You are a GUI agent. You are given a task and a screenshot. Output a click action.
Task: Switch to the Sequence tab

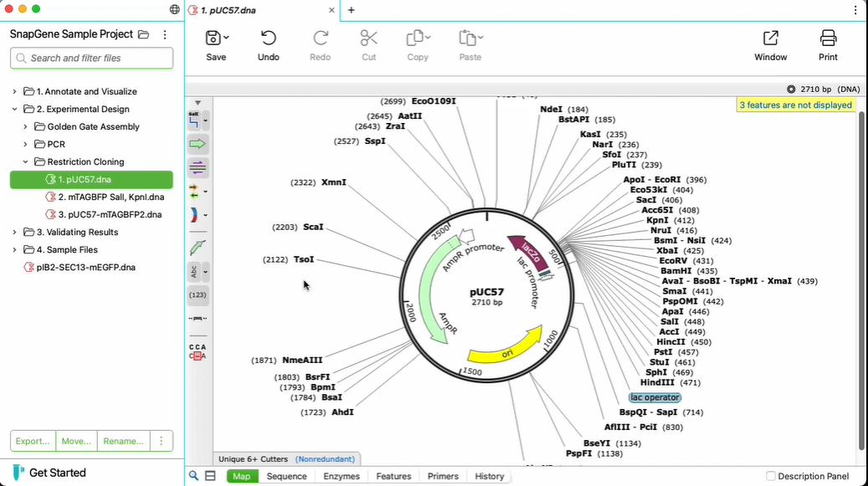pos(286,476)
